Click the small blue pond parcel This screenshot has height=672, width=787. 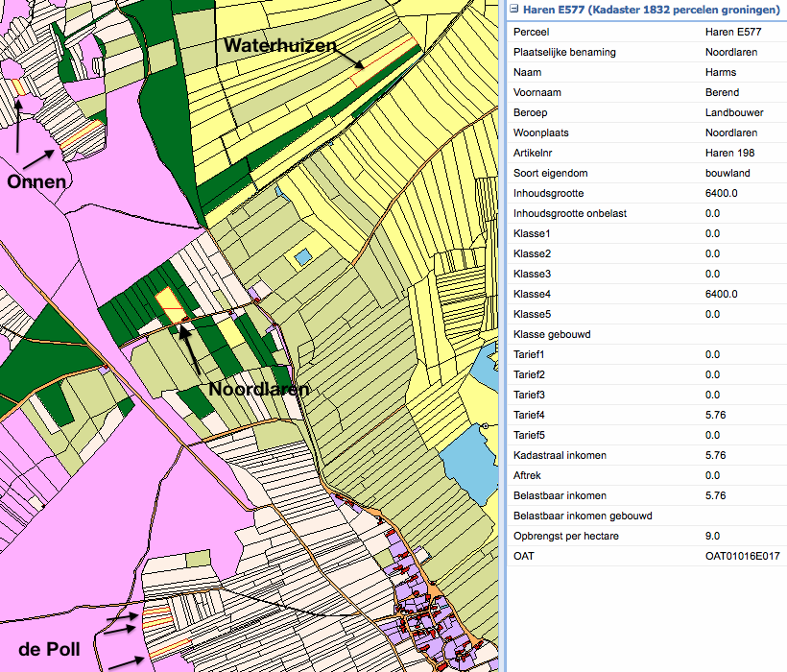(x=303, y=256)
